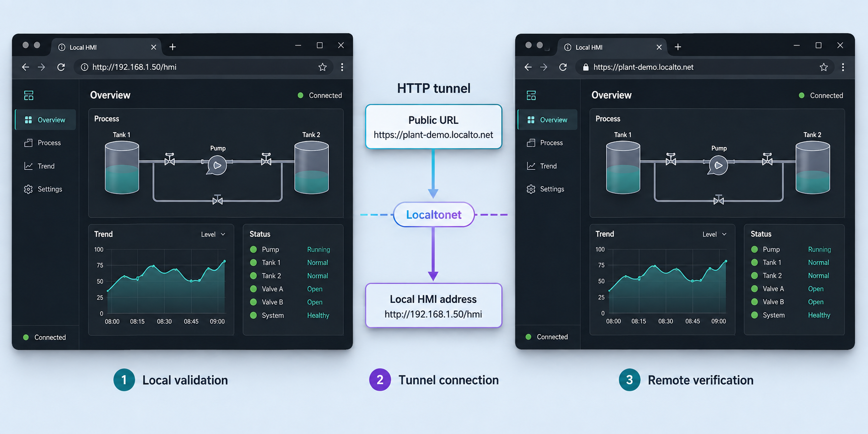Click the Local HMI tab in left window
This screenshot has width=868, height=434.
tap(106, 47)
